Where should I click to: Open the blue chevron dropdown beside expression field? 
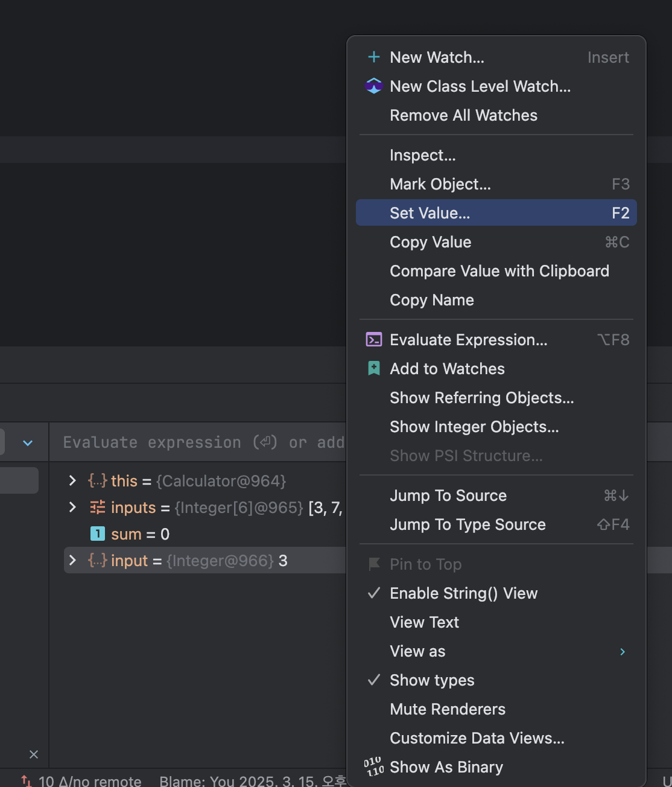[28, 443]
